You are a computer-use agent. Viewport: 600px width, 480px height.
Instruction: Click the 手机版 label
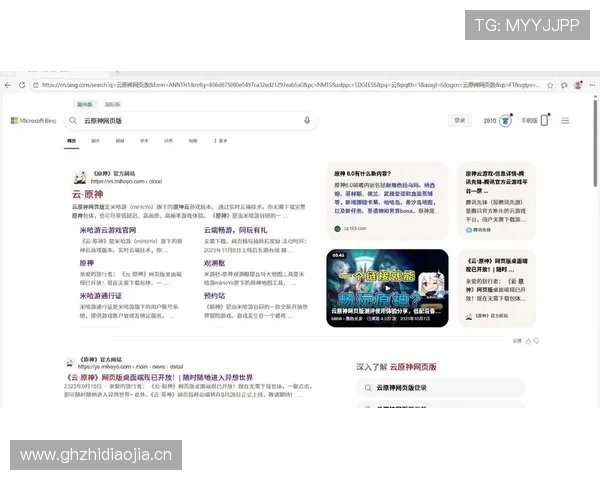coord(529,121)
